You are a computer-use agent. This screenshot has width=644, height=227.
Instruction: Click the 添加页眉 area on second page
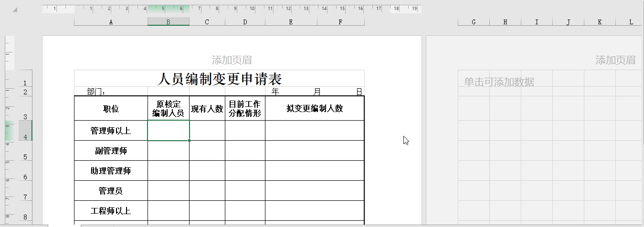pos(615,60)
